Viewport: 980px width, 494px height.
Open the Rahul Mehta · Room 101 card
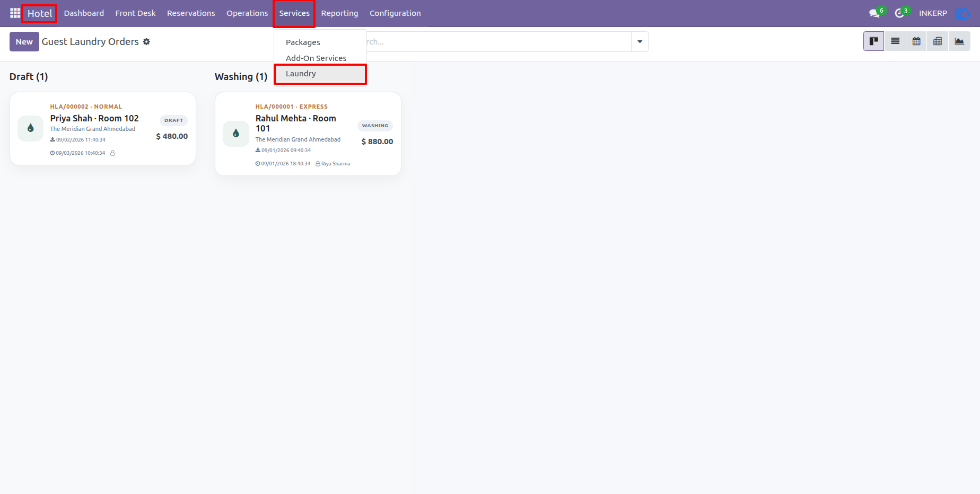pos(308,134)
